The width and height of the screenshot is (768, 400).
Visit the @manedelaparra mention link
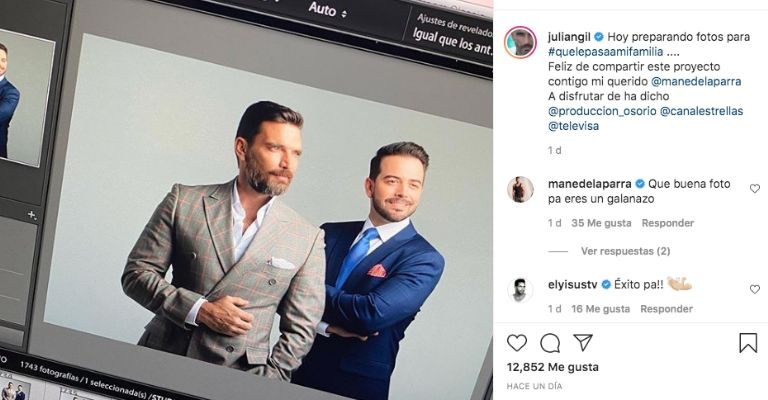696,81
